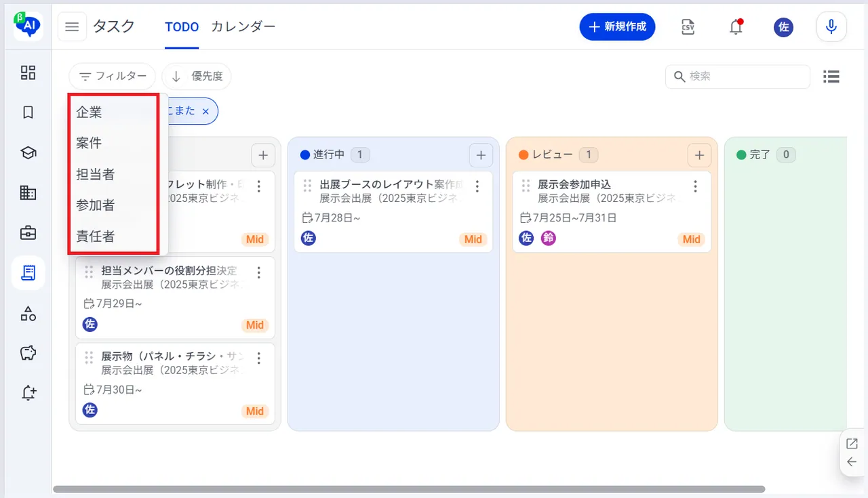Switch to list view icon
The width and height of the screenshot is (868, 498).
831,77
